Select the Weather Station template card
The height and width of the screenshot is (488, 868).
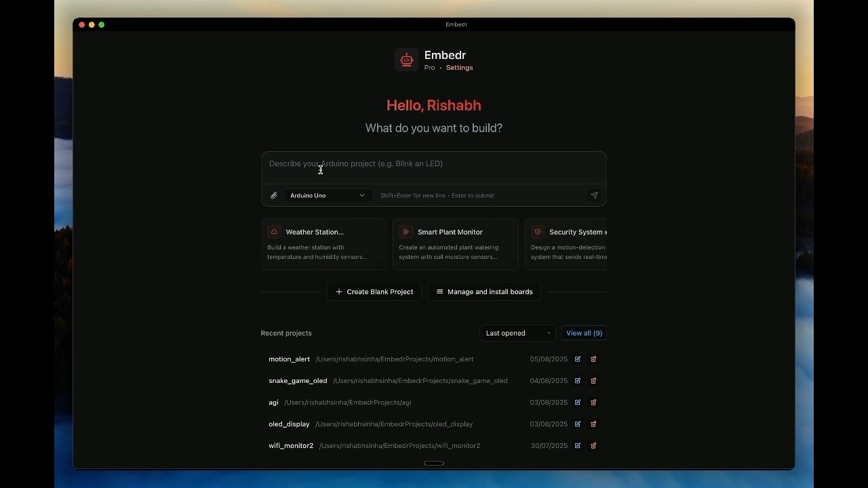pos(323,244)
